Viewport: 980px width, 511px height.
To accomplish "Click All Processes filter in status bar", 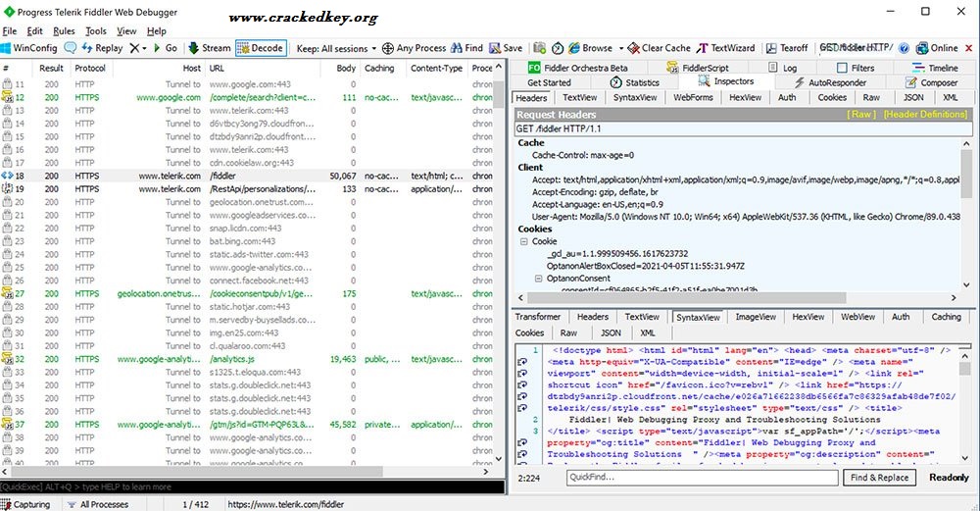I will [97, 504].
